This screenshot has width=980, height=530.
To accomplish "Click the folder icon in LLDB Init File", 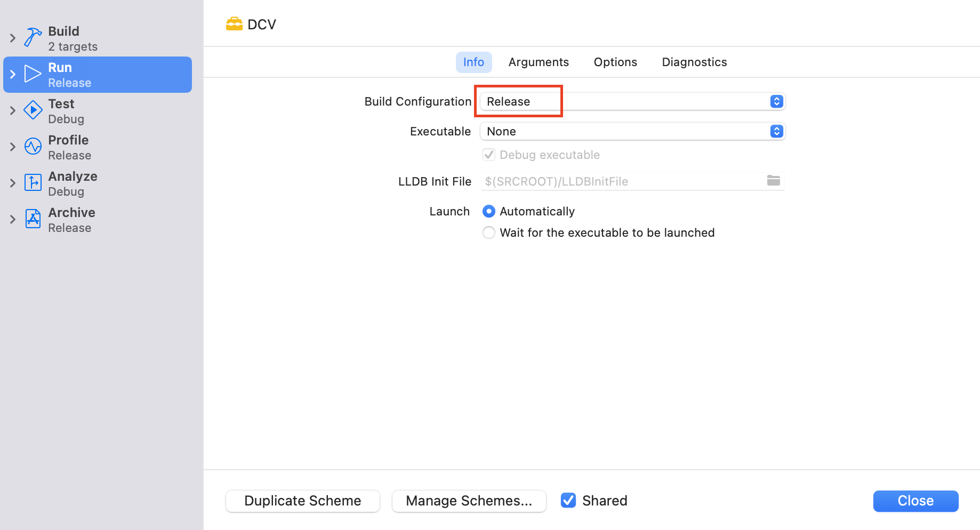I will coord(773,181).
